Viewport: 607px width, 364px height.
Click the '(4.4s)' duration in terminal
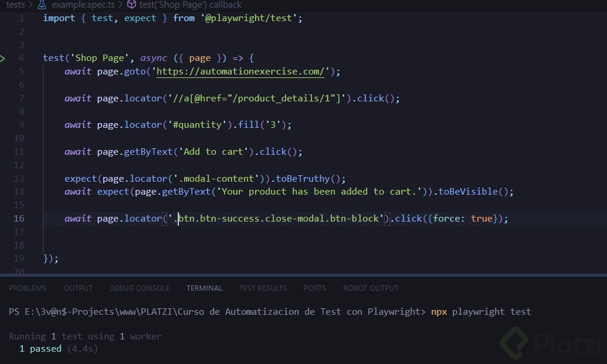point(83,349)
